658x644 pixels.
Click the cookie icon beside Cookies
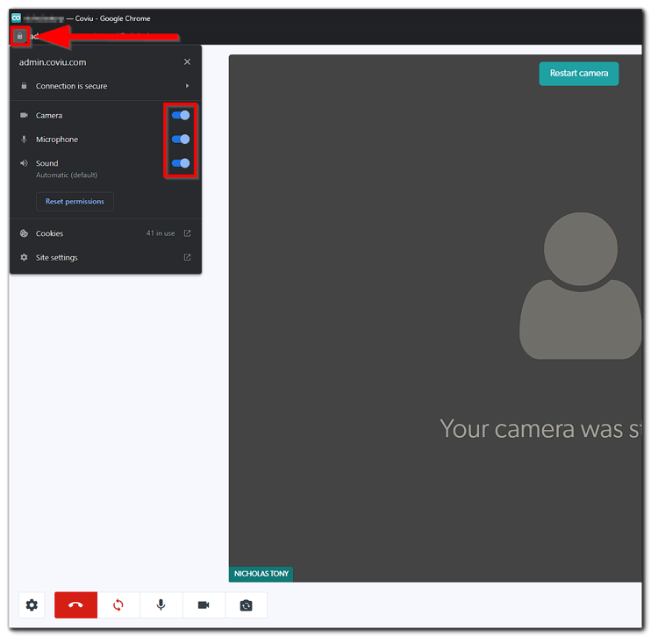[24, 233]
